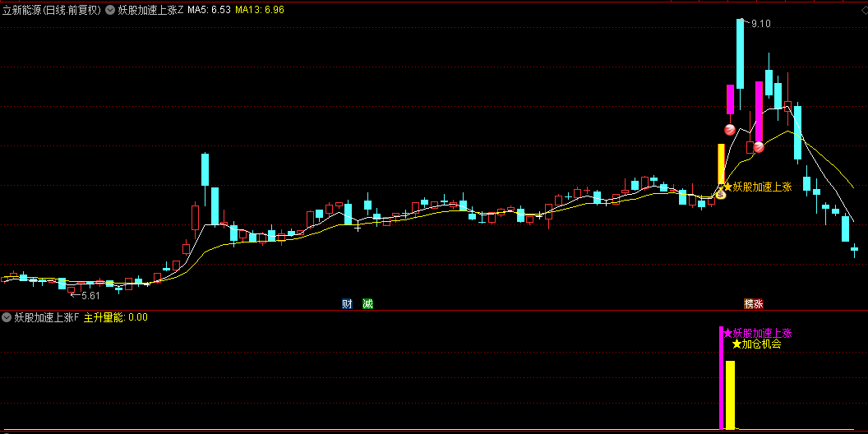Screen dimensions: 868x434
Task: Expand the sub-chart indicator dropdown arrow
Action: coord(7,317)
